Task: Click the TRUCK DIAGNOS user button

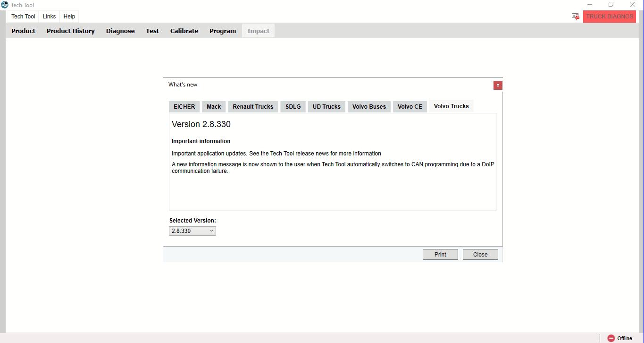Action: pyautogui.click(x=610, y=17)
